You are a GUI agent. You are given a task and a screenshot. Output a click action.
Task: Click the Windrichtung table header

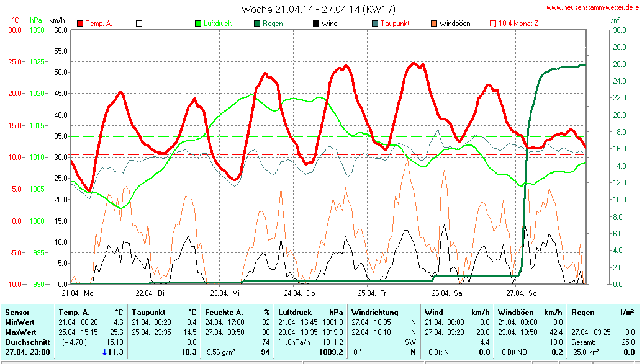click(373, 313)
